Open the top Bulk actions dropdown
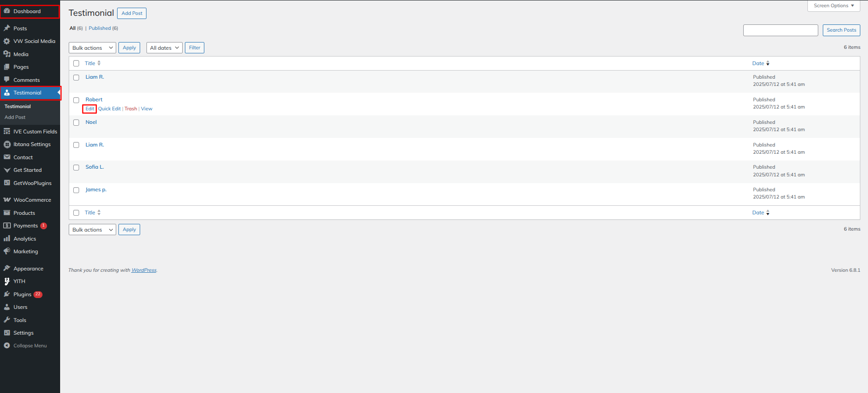 (92, 48)
